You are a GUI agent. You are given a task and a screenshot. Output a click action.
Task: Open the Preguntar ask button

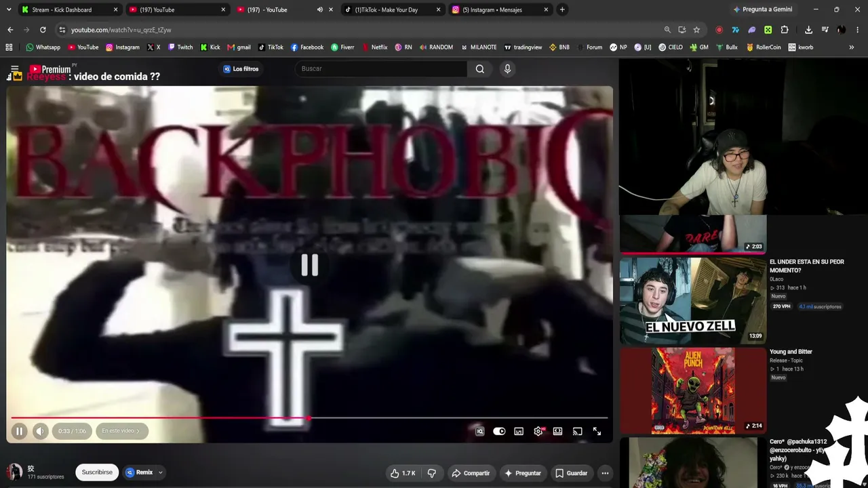coord(523,473)
